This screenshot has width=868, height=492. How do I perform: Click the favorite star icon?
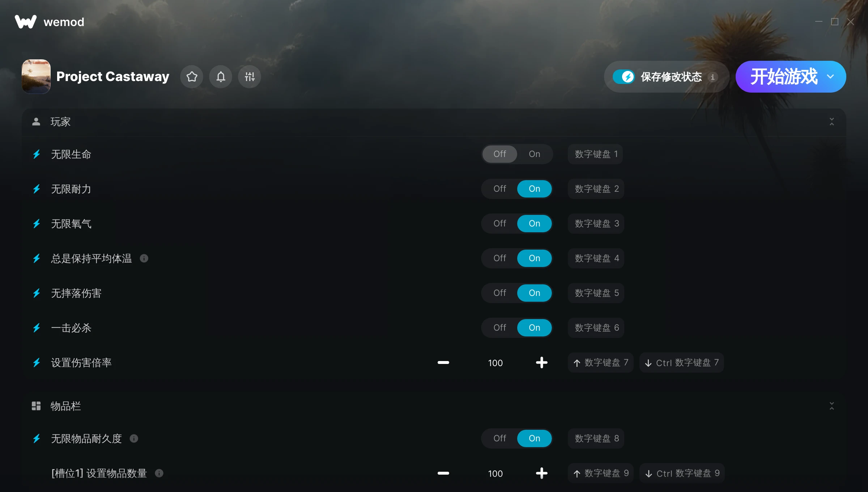(x=192, y=77)
